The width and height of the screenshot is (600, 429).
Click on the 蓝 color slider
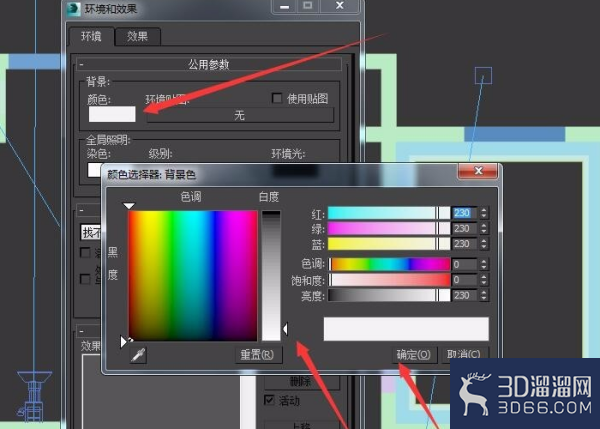click(x=389, y=244)
